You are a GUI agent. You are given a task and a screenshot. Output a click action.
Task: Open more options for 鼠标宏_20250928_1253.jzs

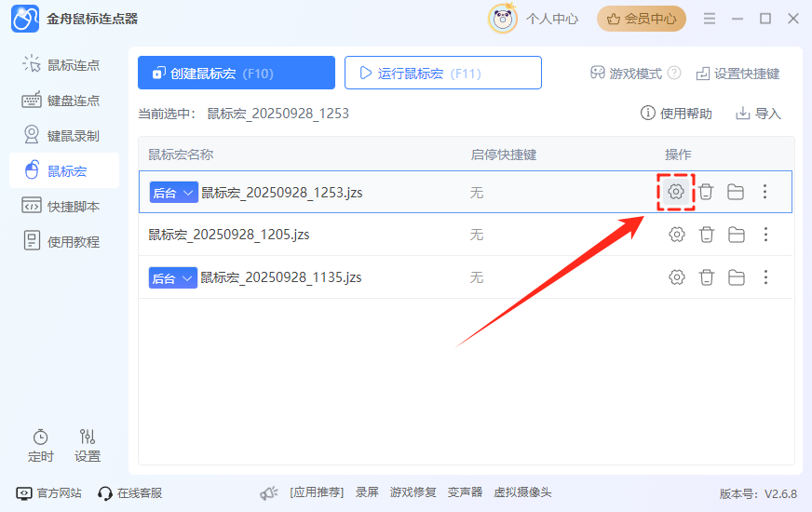tap(765, 192)
